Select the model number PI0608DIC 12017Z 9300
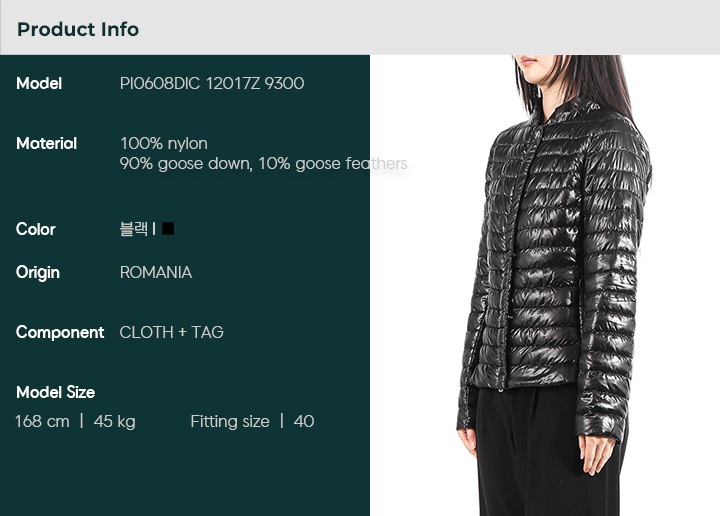 point(212,84)
